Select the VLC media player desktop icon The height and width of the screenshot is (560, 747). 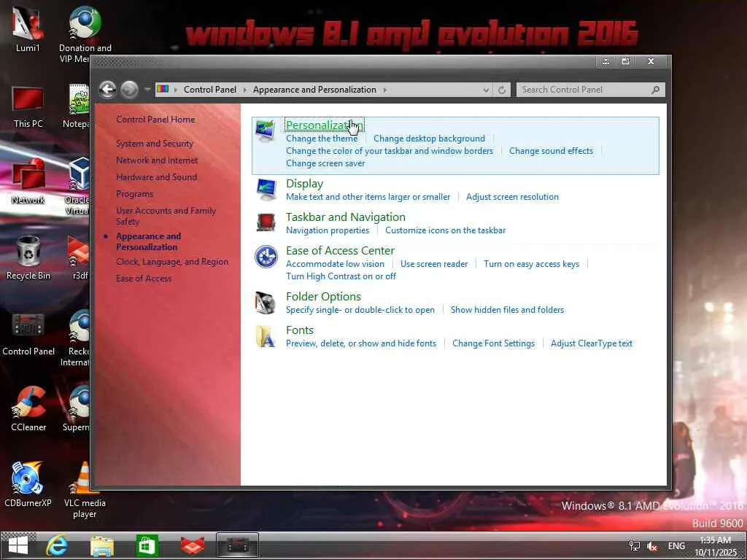point(85,489)
